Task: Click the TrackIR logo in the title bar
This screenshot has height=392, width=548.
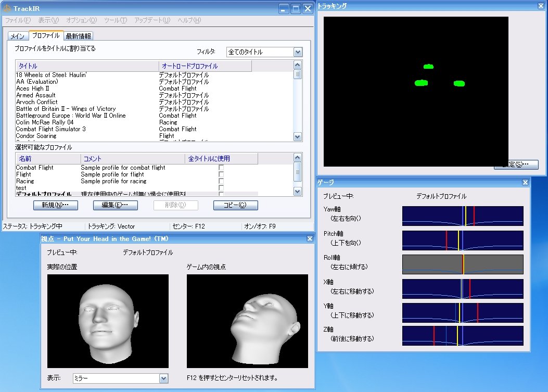Action: tap(7, 8)
